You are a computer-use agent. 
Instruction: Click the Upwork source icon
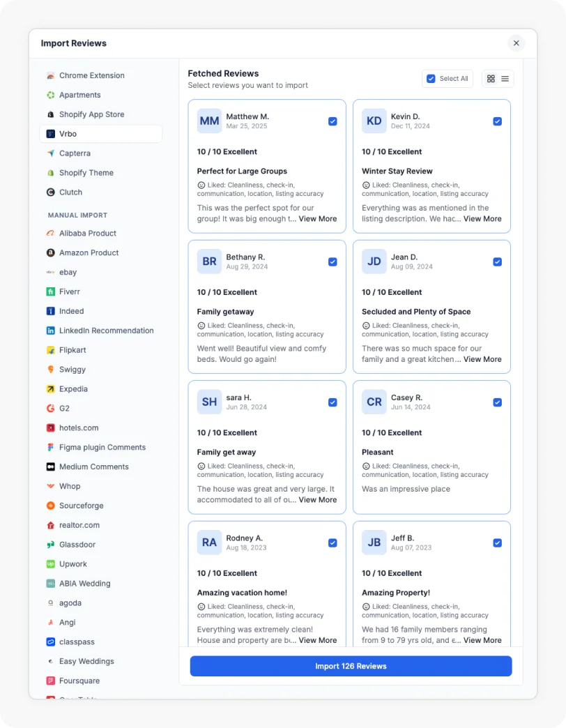[x=51, y=564]
